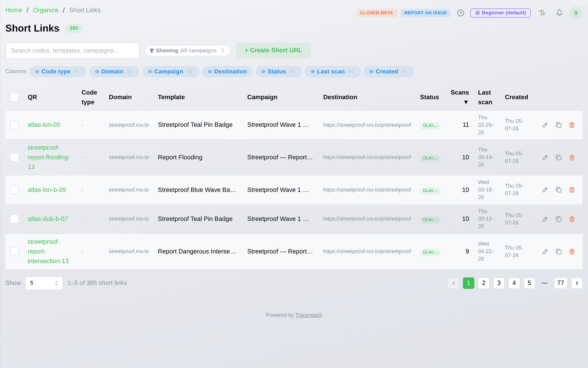Delete the streetproof-report-flooding-13 link
This screenshot has height=368, width=588.
(x=572, y=158)
